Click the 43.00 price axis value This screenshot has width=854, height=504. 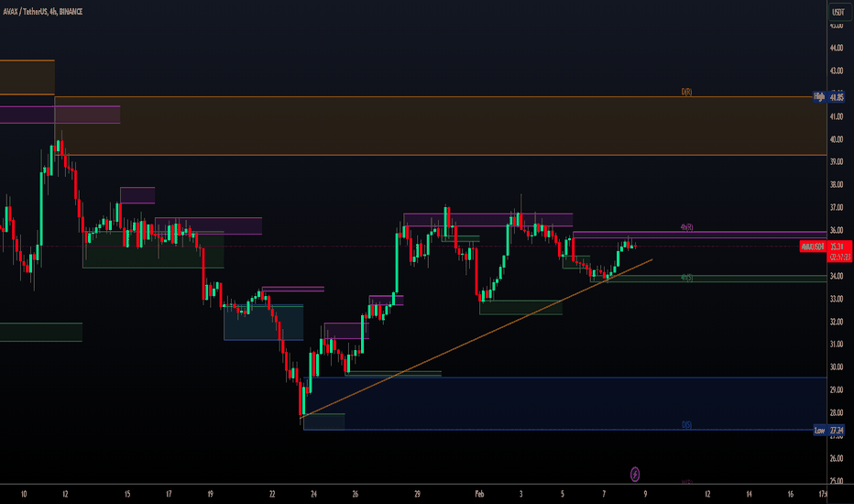[836, 71]
